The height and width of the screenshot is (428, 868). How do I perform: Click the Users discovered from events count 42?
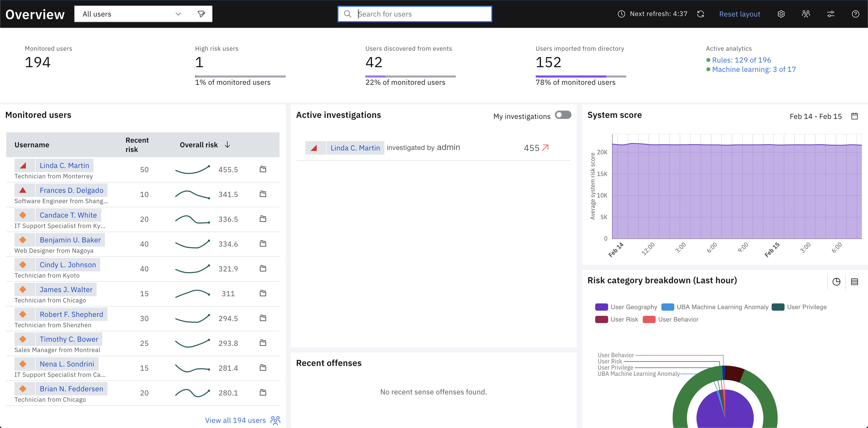374,62
